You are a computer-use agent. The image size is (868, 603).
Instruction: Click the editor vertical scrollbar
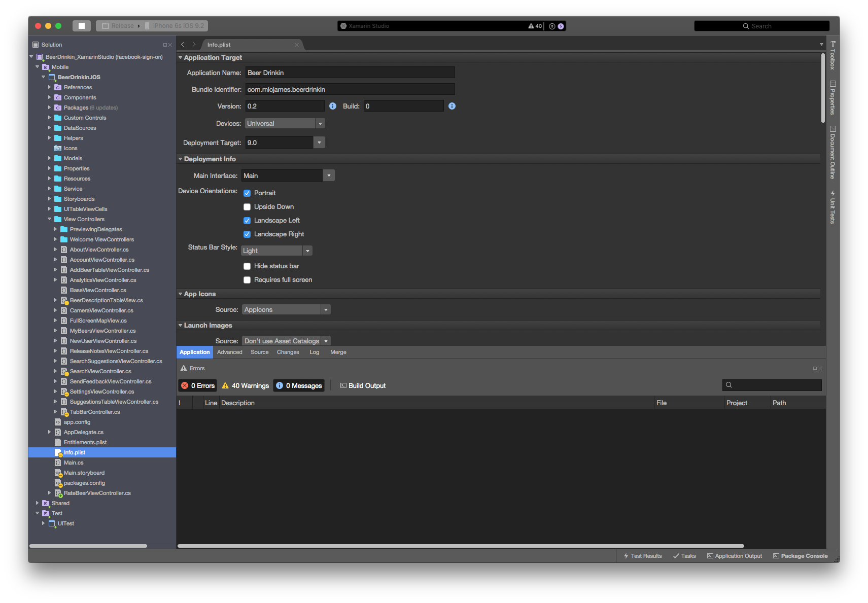823,88
